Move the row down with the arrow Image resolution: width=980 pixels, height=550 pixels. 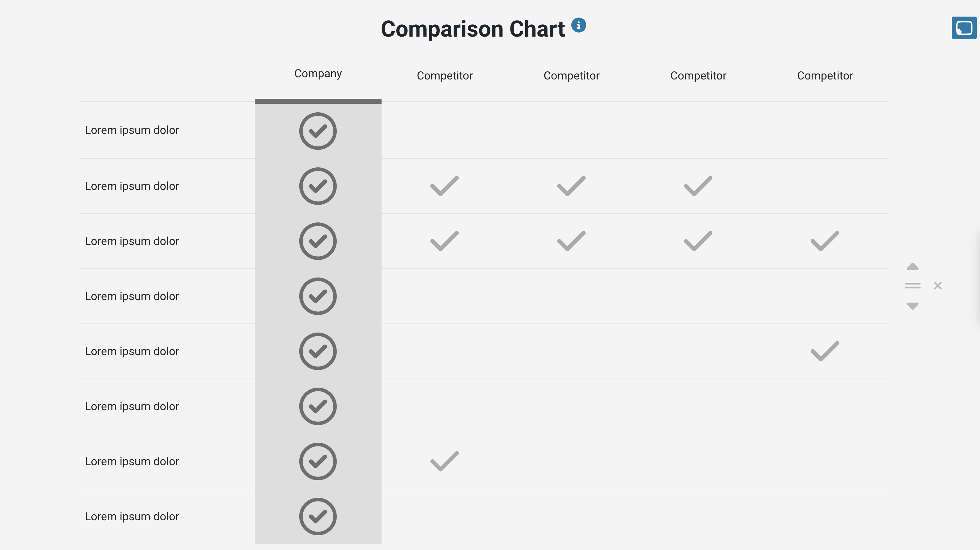912,306
